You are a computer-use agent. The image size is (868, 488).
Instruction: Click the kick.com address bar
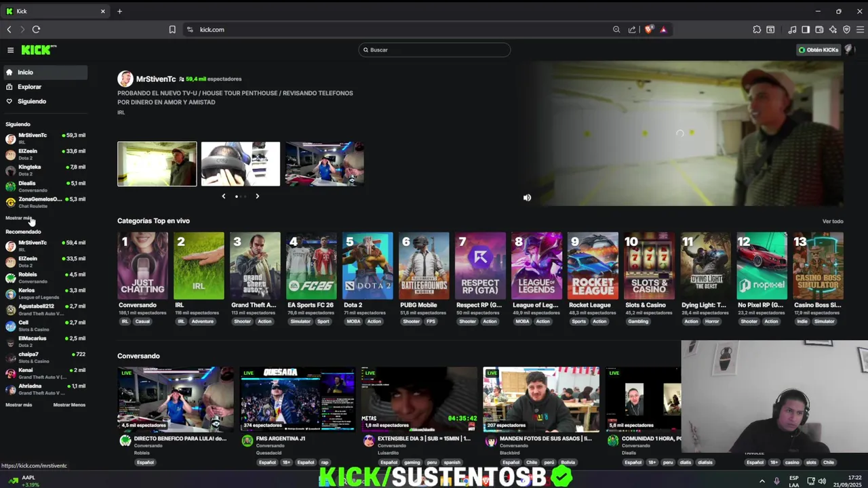click(x=400, y=29)
